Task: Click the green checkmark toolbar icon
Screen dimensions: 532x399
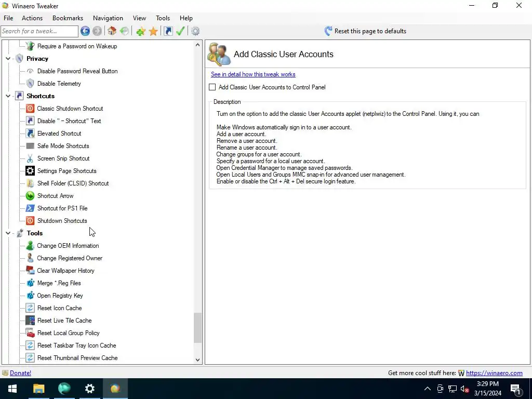Action: click(x=180, y=31)
